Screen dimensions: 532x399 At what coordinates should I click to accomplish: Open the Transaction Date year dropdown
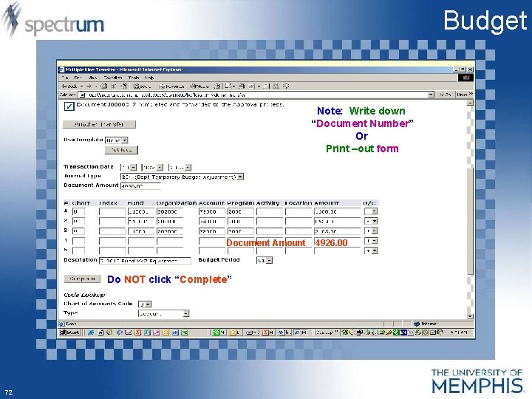[180, 167]
